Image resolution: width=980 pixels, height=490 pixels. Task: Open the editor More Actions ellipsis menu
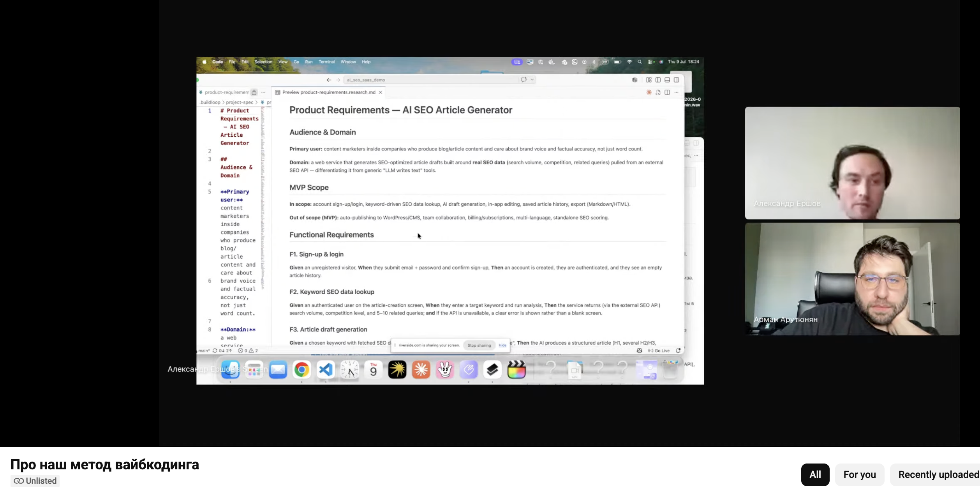[x=677, y=92]
